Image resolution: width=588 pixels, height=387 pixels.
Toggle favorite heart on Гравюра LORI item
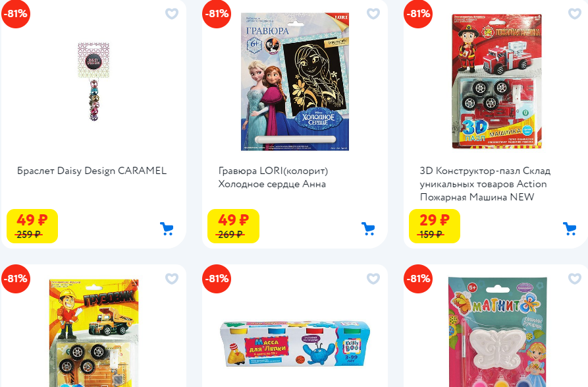click(373, 14)
